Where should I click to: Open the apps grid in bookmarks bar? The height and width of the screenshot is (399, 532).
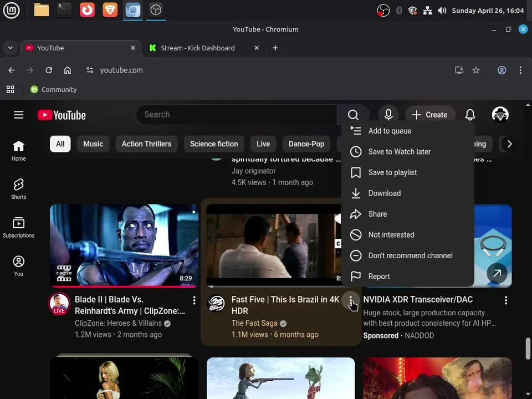point(11,90)
